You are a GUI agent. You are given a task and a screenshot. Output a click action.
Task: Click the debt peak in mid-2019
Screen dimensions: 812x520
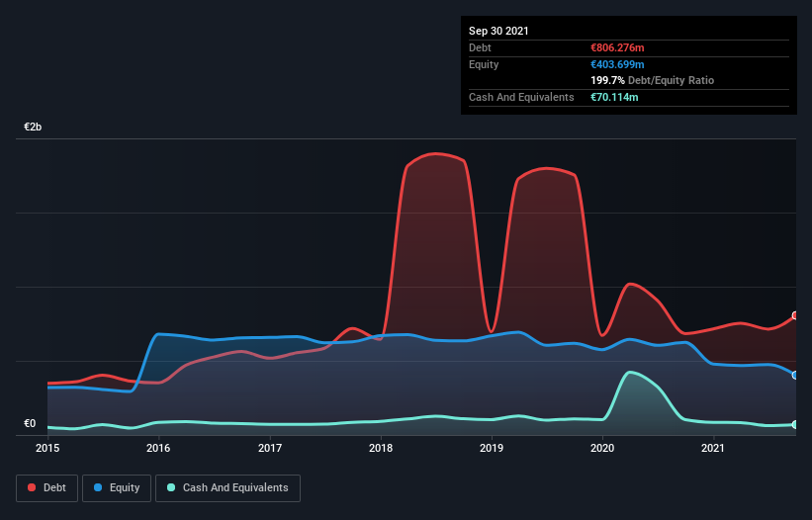(547, 168)
